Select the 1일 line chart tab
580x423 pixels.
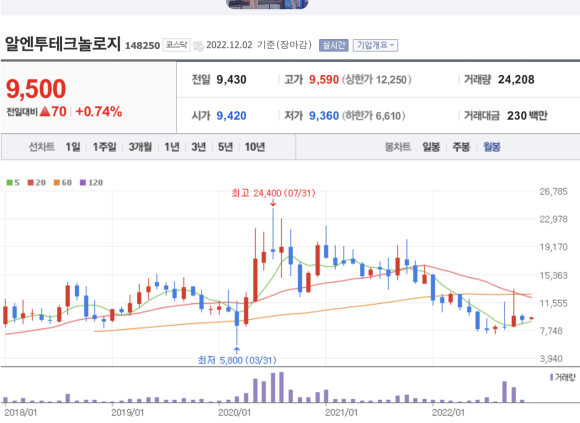[73, 147]
